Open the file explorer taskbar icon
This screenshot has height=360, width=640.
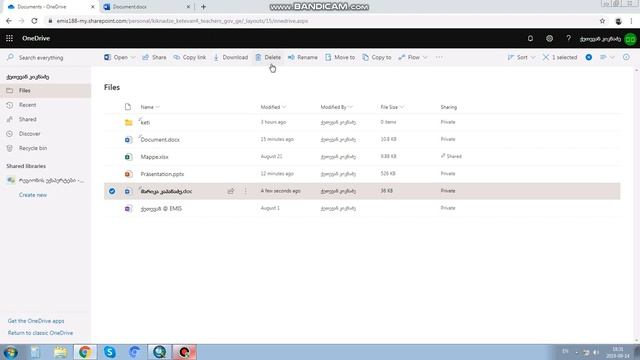click(x=60, y=352)
